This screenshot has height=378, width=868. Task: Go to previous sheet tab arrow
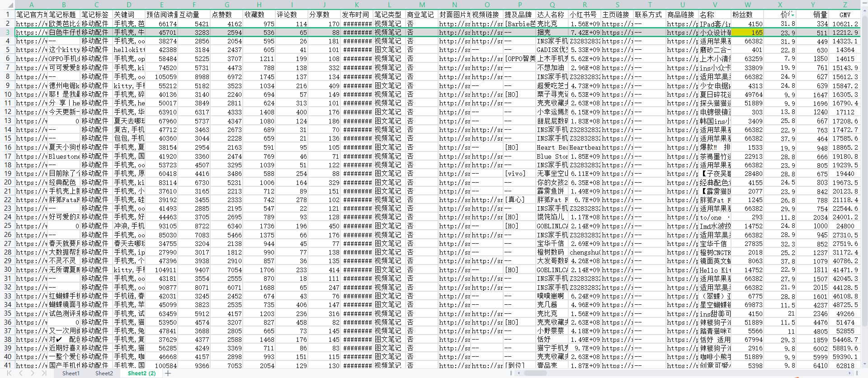(x=21, y=373)
